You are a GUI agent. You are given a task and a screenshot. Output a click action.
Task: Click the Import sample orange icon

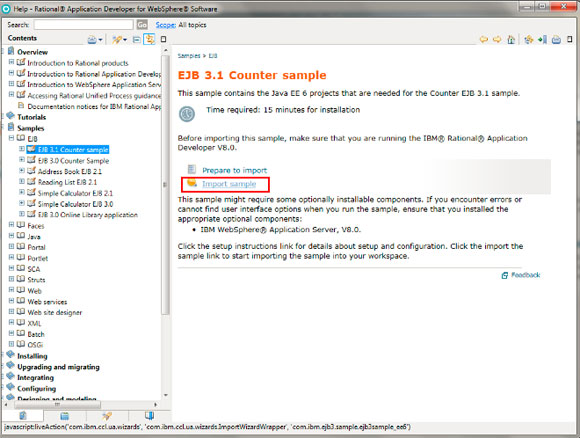click(x=192, y=183)
